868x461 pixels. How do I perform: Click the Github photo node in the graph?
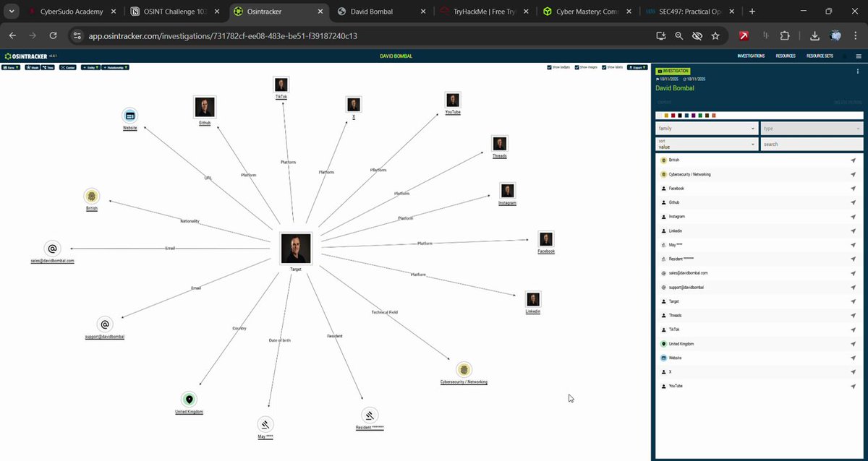click(205, 107)
